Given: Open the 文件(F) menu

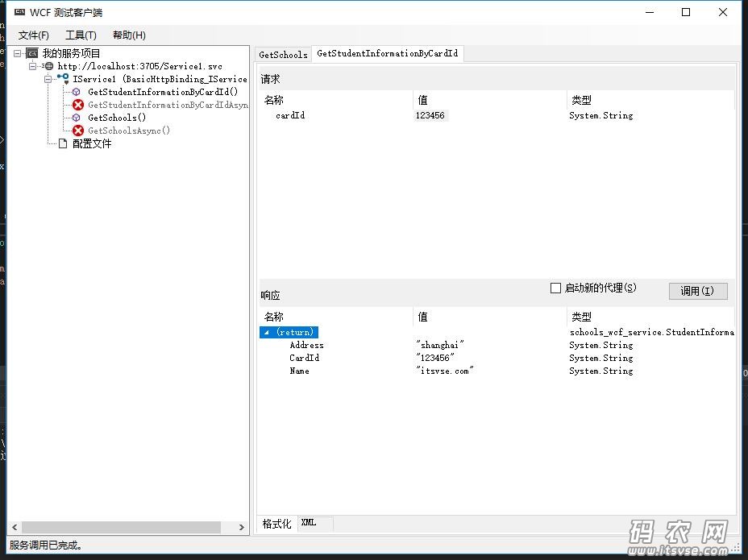Looking at the screenshot, I should click(33, 35).
